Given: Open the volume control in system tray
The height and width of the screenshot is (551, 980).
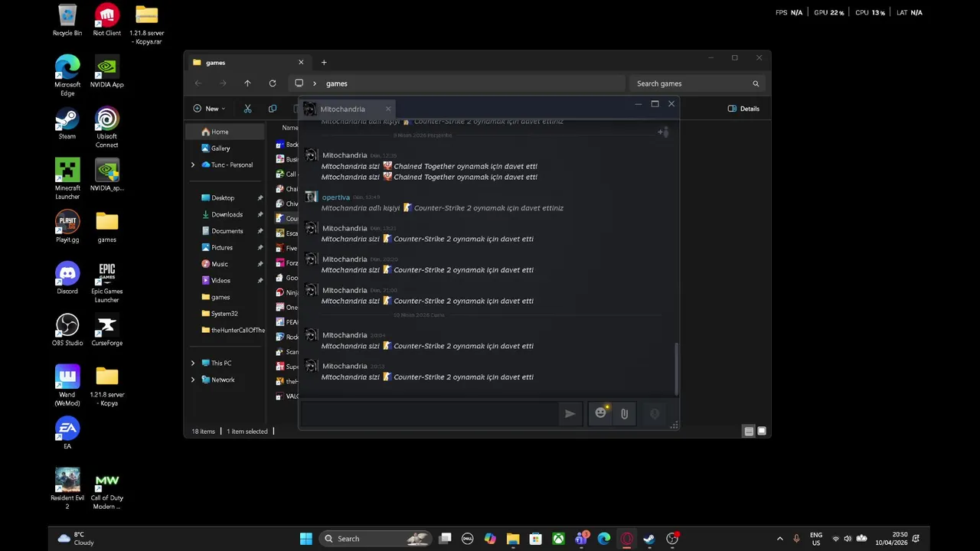Looking at the screenshot, I should point(848,539).
